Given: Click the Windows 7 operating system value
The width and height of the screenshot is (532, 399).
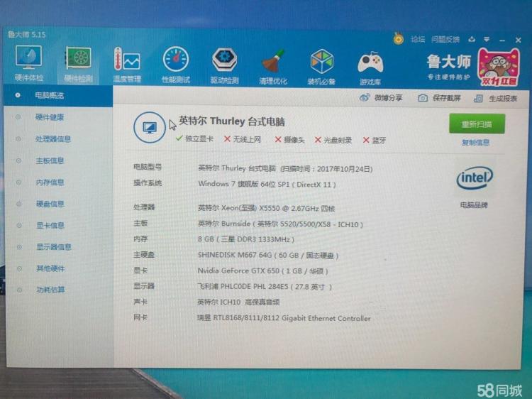Looking at the screenshot, I should 267,184.
